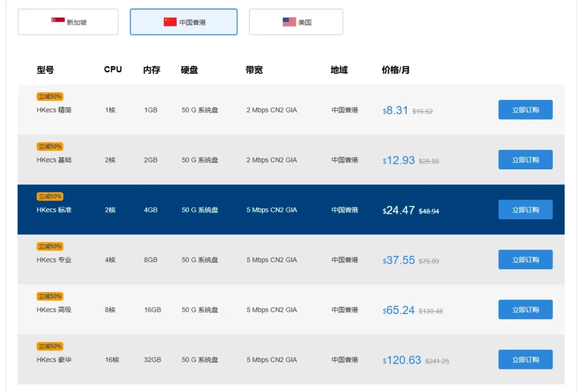Select the HKecs 豪华 model name
The image size is (588, 392).
point(54,360)
